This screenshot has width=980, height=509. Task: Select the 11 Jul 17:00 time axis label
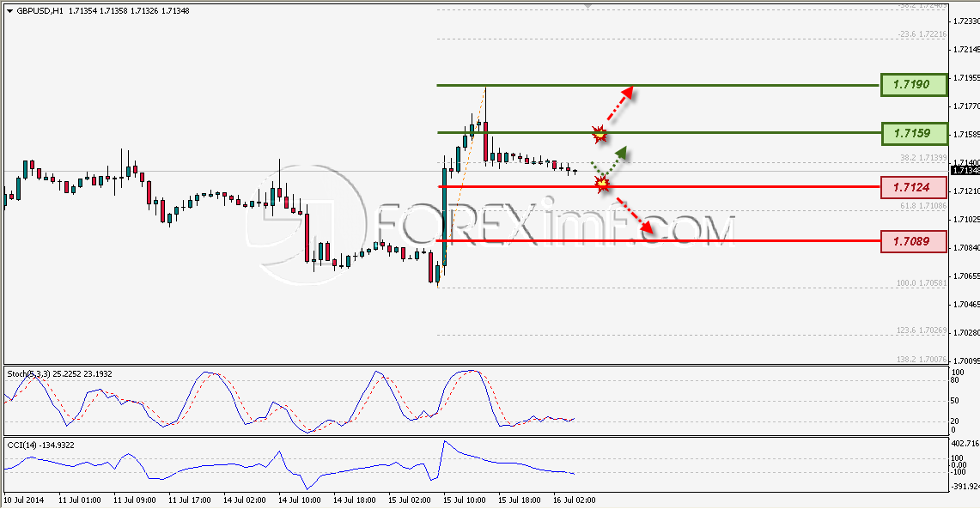189,500
